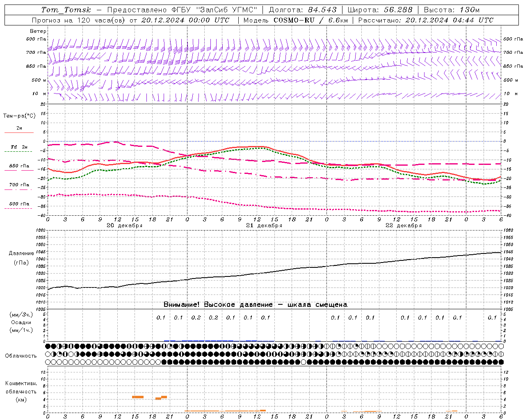Click the '850 гПа' temperature legend entry
Screen dimensions: 525x420
tap(19, 166)
